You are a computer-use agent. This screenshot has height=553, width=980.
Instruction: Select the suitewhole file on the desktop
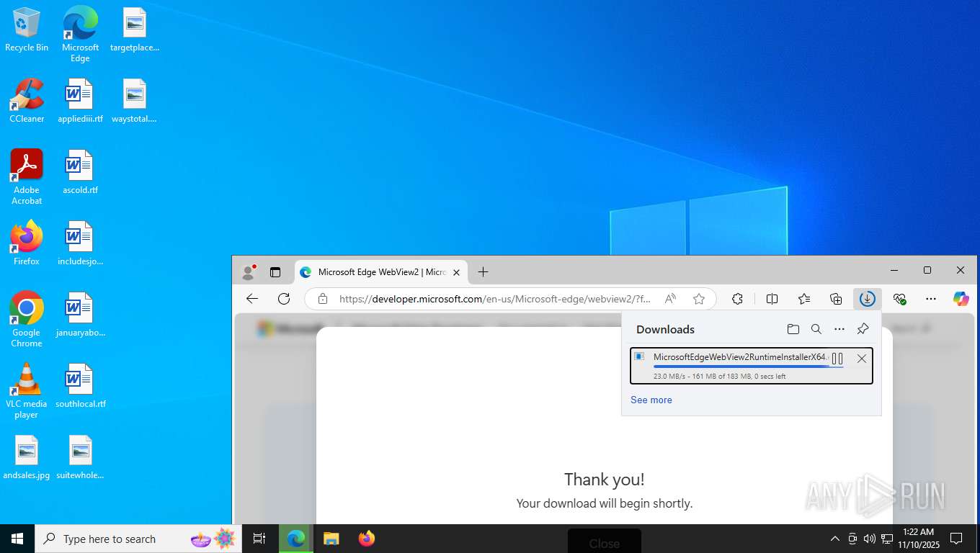click(x=80, y=457)
